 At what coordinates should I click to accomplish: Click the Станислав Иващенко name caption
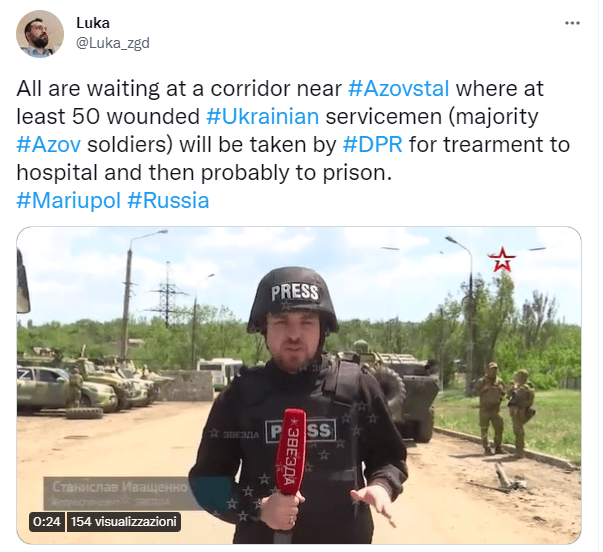120,487
